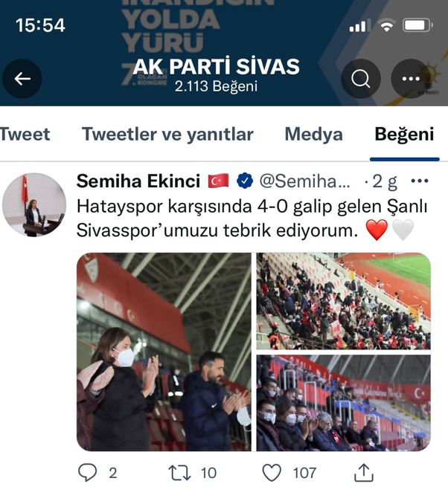Like the tweet with the heart icon
This screenshot has width=448, height=504.
click(272, 473)
